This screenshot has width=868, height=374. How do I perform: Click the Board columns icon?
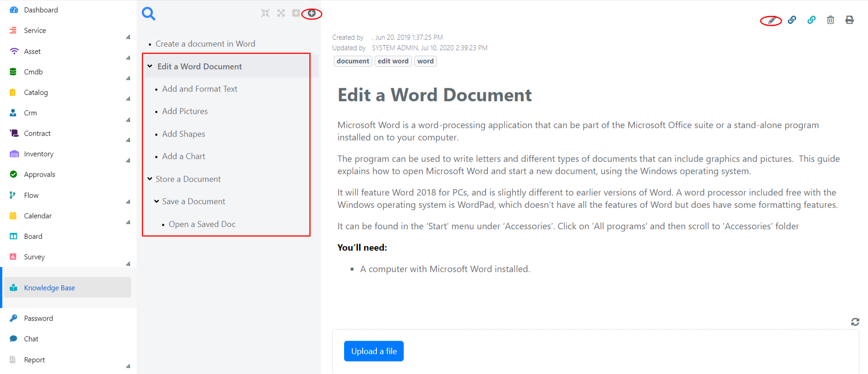point(13,236)
